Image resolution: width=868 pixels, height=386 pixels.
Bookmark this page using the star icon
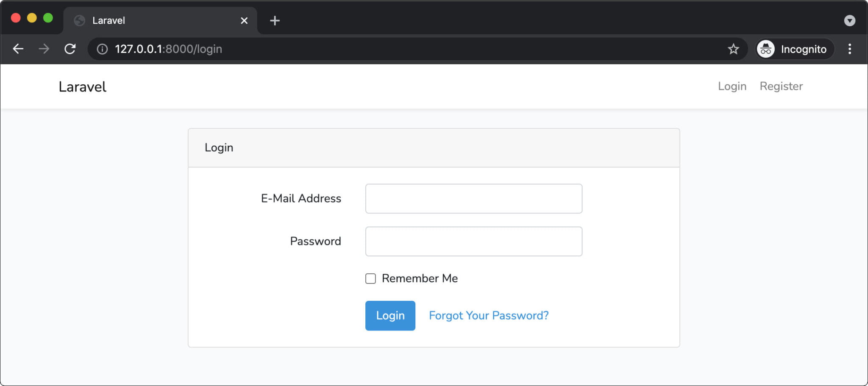click(733, 49)
